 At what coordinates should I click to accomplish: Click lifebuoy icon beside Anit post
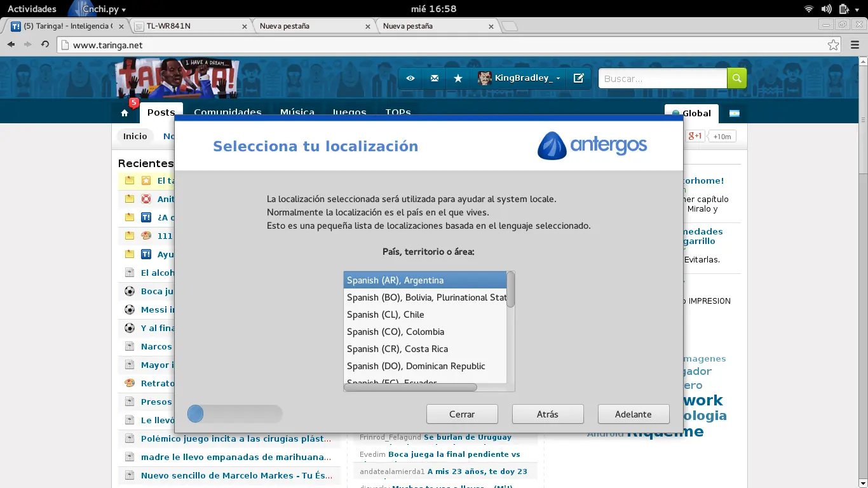pyautogui.click(x=146, y=199)
